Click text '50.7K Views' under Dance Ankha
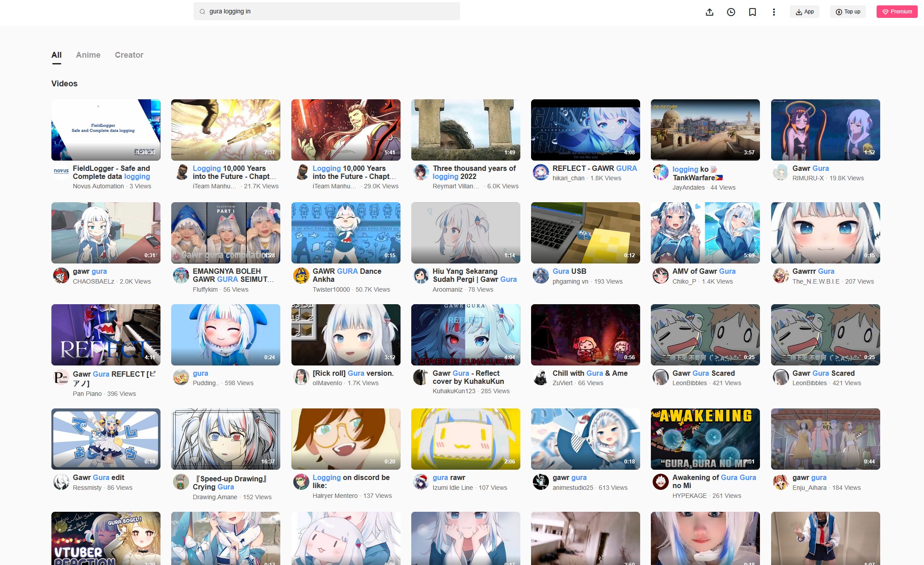This screenshot has width=924, height=565. pos(373,289)
